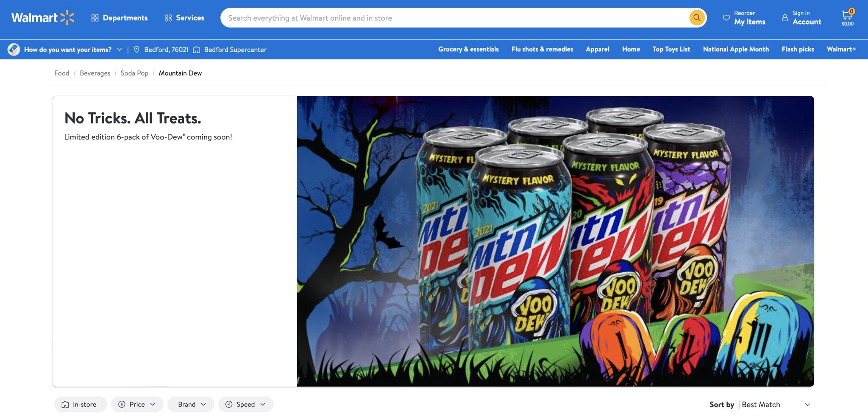Open Grocery & essentials

468,49
